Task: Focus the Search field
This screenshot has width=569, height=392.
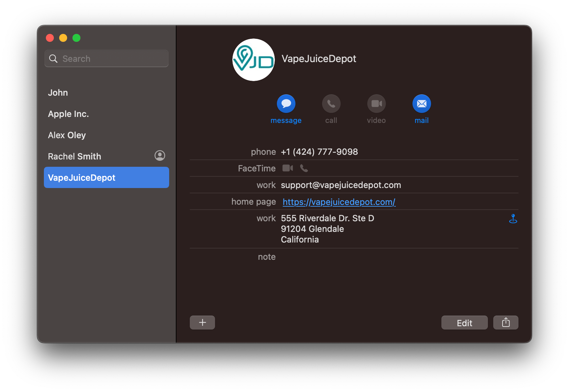Action: (x=106, y=58)
